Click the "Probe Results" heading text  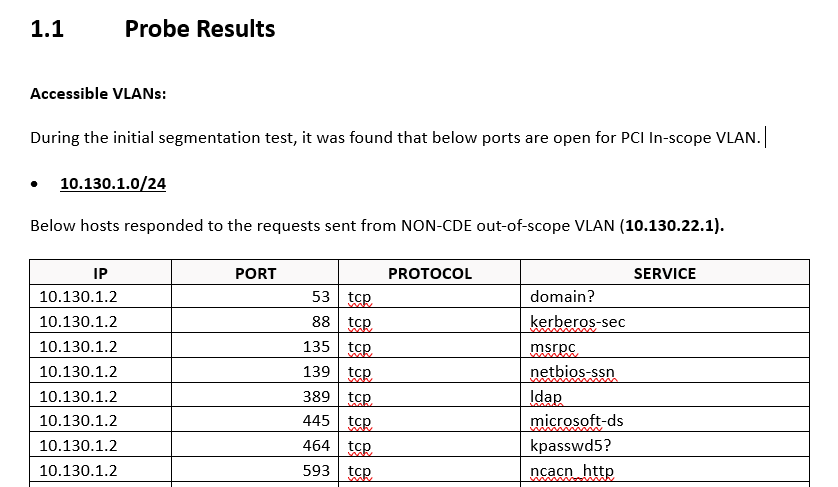(199, 30)
